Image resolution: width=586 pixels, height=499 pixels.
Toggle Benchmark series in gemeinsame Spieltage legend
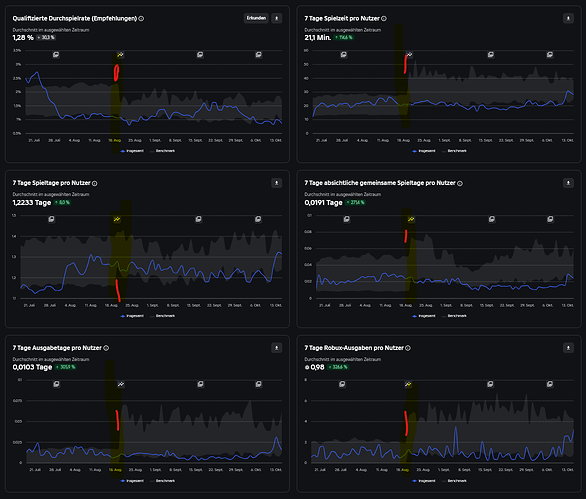click(454, 316)
